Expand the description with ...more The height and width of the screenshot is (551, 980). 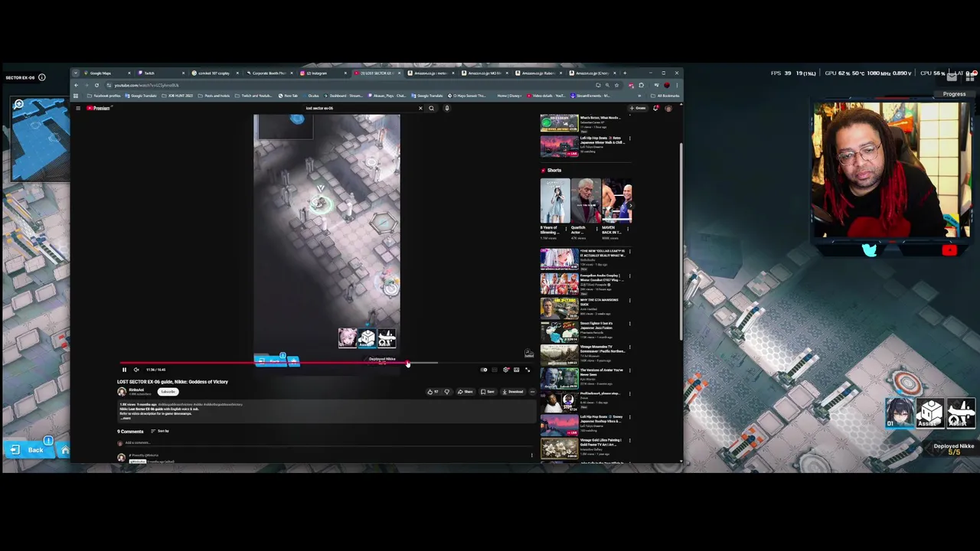[126, 418]
